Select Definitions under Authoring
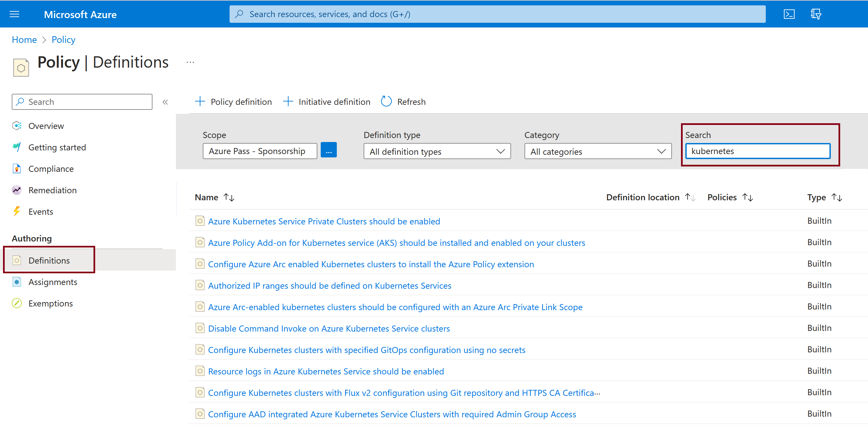The width and height of the screenshot is (868, 425). [x=49, y=260]
